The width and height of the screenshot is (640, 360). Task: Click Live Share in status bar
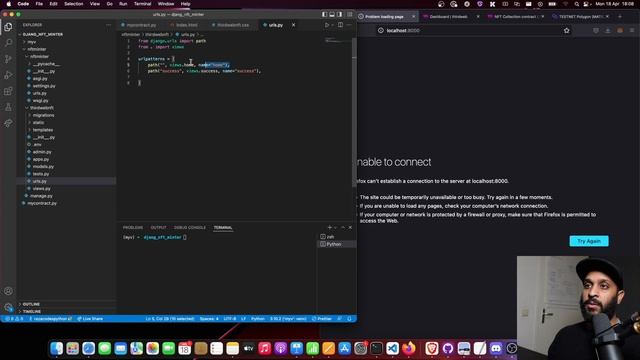[90, 319]
